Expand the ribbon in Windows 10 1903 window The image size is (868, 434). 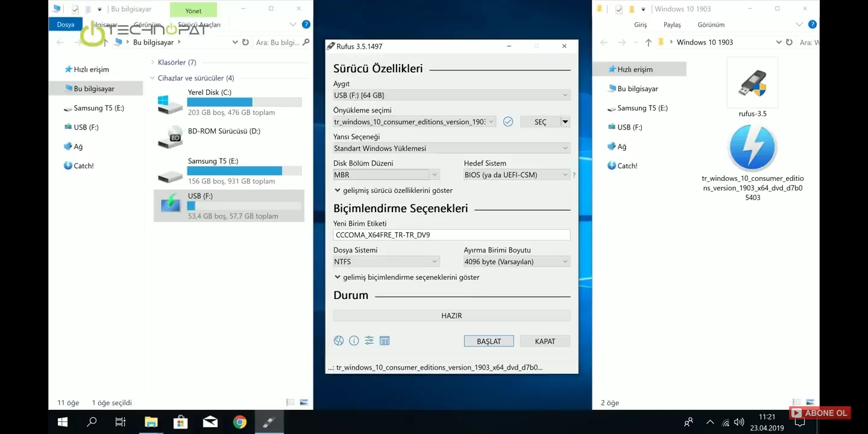(x=799, y=25)
